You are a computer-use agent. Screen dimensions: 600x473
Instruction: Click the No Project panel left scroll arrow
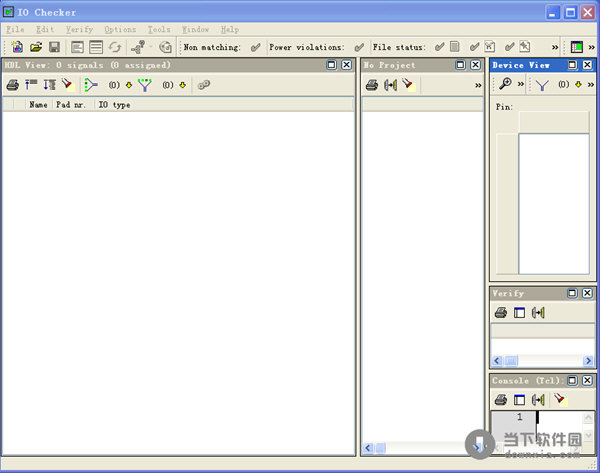click(368, 448)
